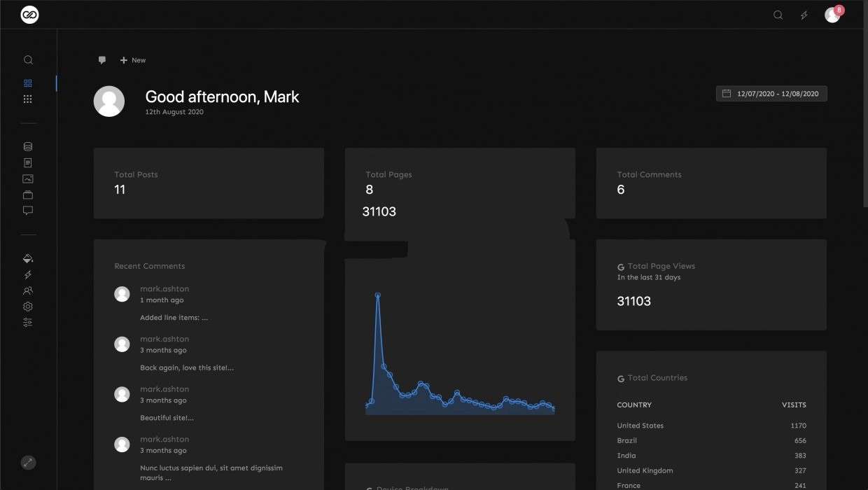This screenshot has height=490, width=868.
Task: Open the speech bubble icon in sidebar
Action: click(x=28, y=211)
